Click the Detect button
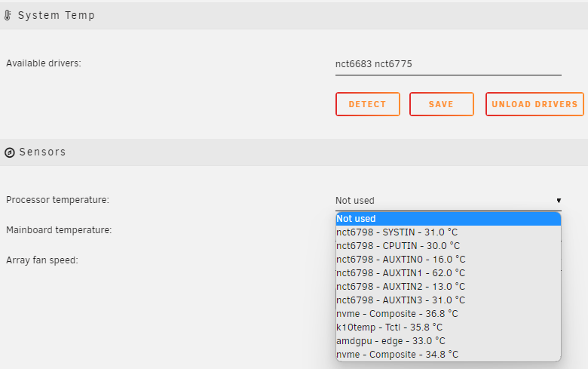Screen dimensions: 588x369 tap(368, 104)
